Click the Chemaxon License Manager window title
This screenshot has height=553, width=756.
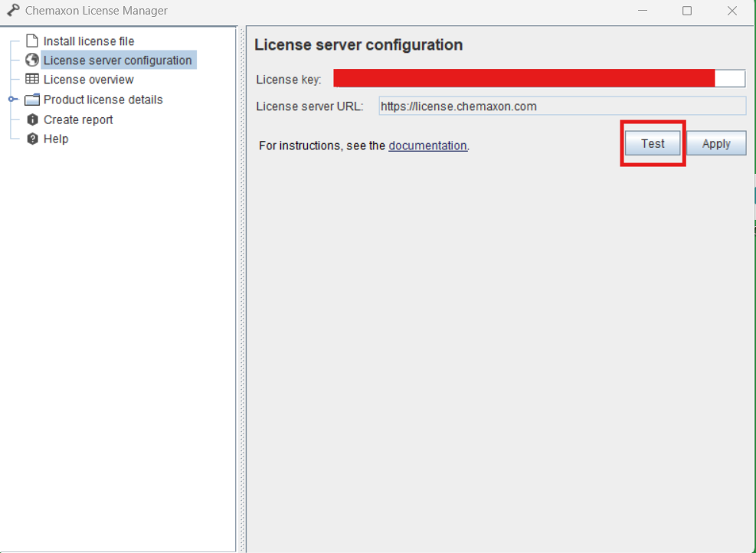tap(97, 11)
